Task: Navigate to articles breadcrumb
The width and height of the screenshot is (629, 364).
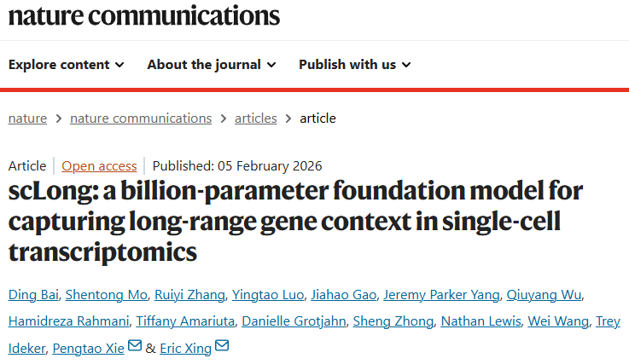Action: coord(256,118)
